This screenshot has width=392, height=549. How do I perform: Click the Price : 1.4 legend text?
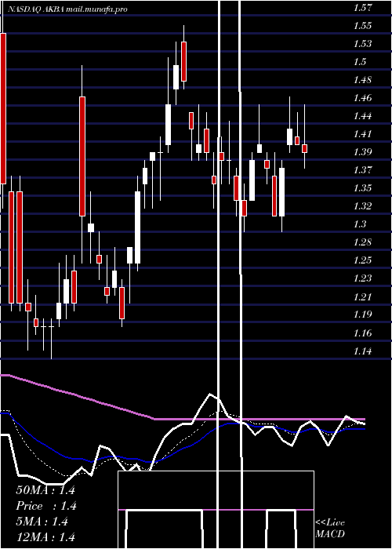coord(46,506)
